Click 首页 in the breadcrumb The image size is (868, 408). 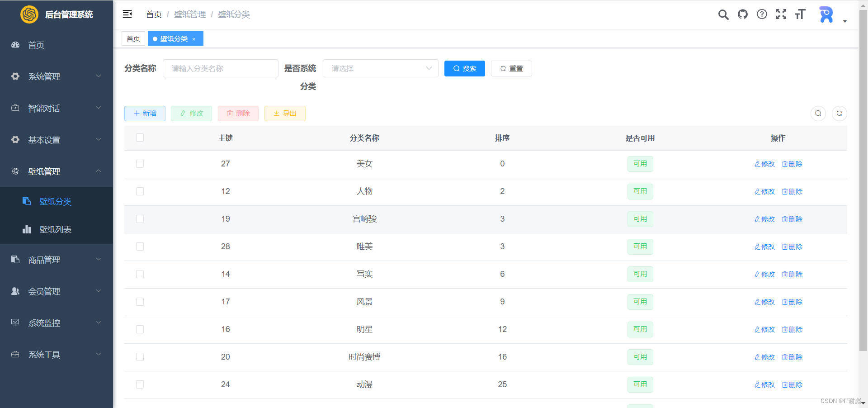154,14
